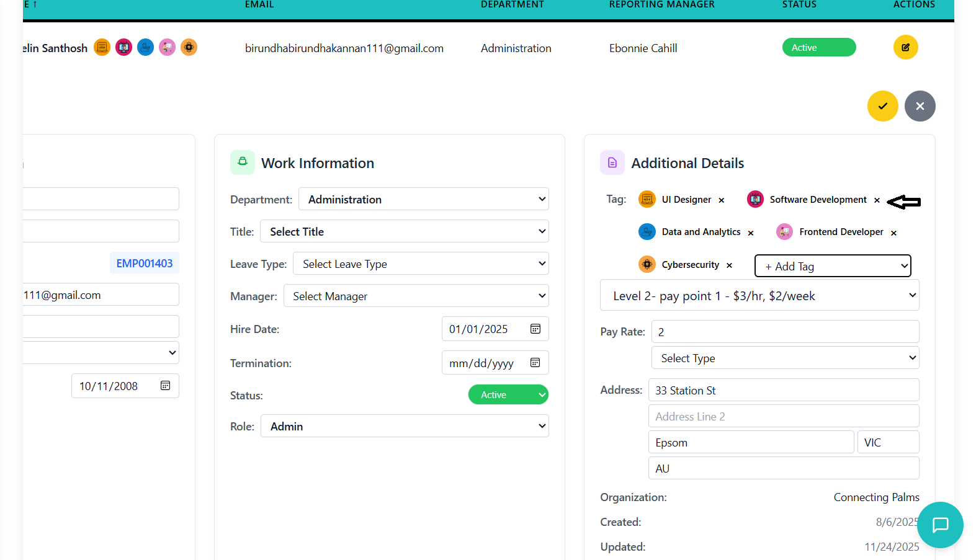This screenshot has width=976, height=560.
Task: Click the yellow edit employee icon
Action: [x=905, y=47]
